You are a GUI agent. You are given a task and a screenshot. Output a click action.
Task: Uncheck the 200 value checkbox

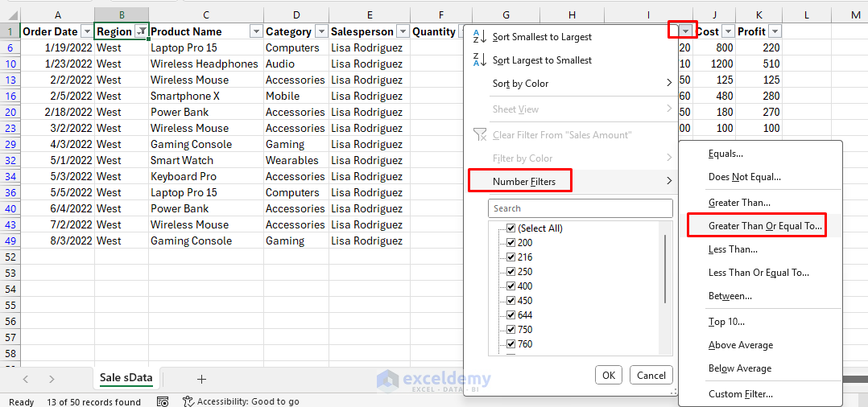click(x=511, y=243)
